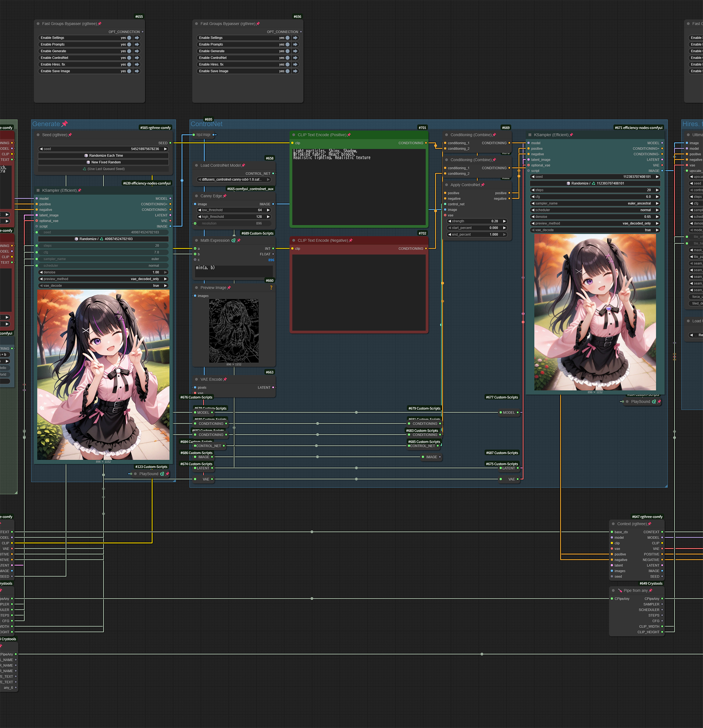Click pin icon on Load ControlNet Model node
Screen dimensions: 703x728
pos(244,166)
